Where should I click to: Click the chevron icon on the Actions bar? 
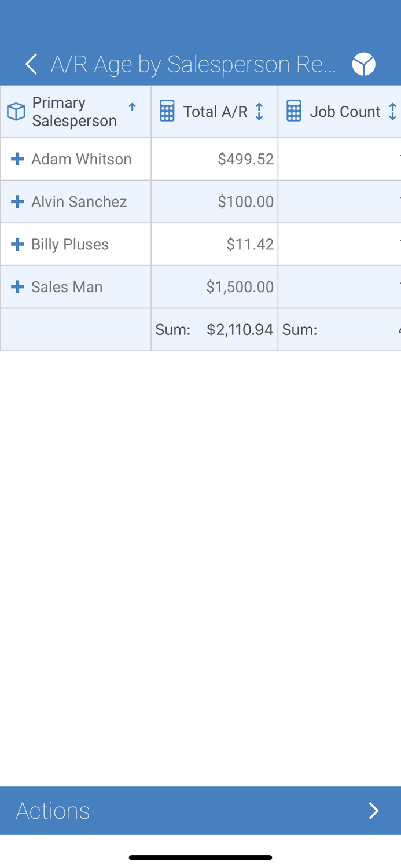click(373, 810)
